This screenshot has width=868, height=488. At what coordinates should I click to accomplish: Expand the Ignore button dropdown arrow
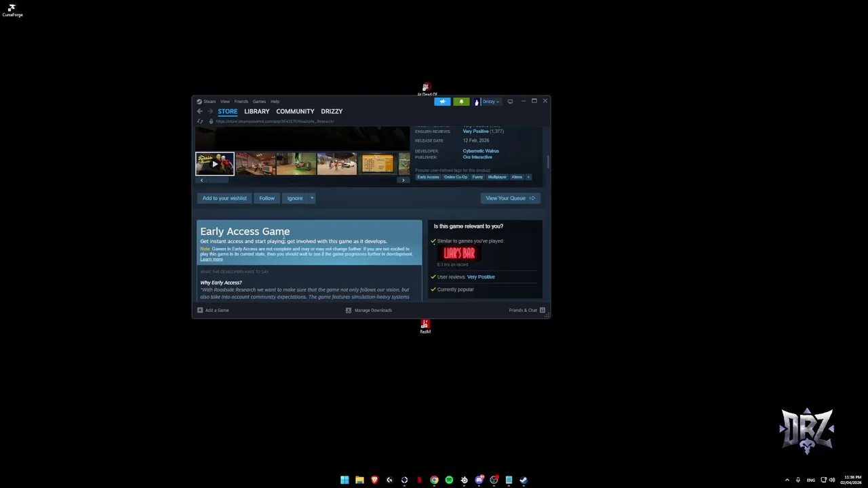click(312, 198)
